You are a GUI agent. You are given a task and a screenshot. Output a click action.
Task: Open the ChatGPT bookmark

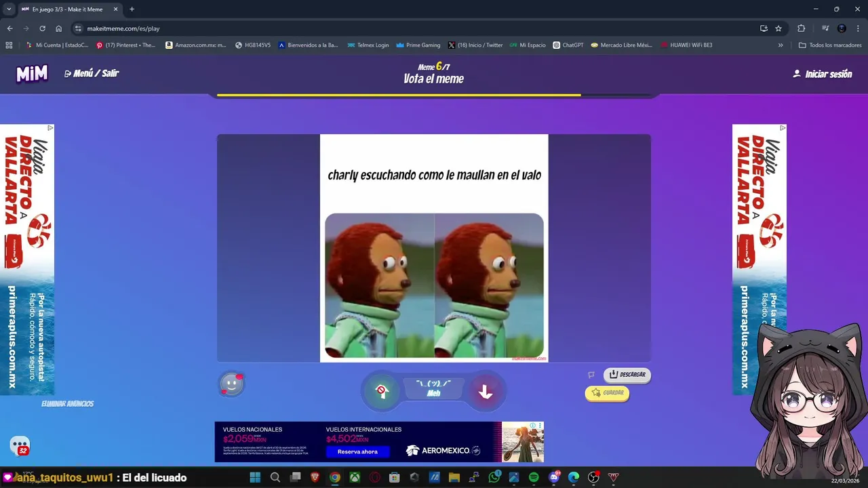tap(568, 45)
